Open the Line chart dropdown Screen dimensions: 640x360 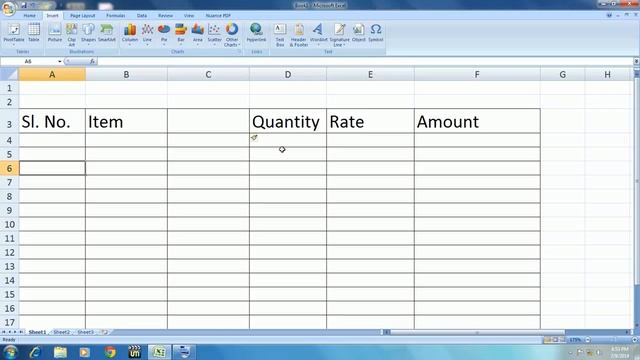[147, 35]
